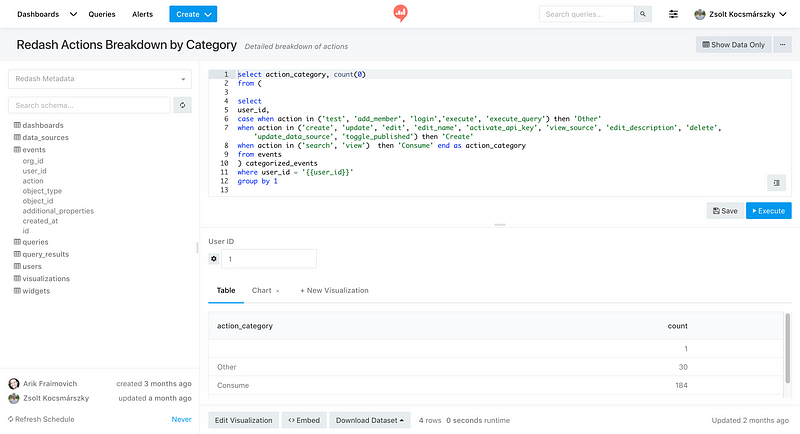Image resolution: width=800 pixels, height=434 pixels.
Task: Click the users table icon
Action: click(17, 266)
